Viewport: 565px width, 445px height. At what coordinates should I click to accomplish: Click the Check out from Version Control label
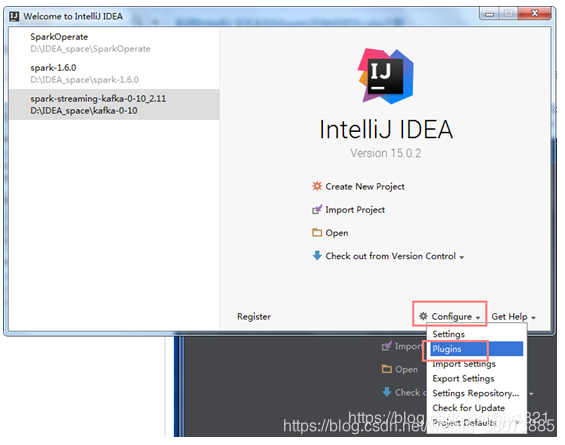coord(391,256)
